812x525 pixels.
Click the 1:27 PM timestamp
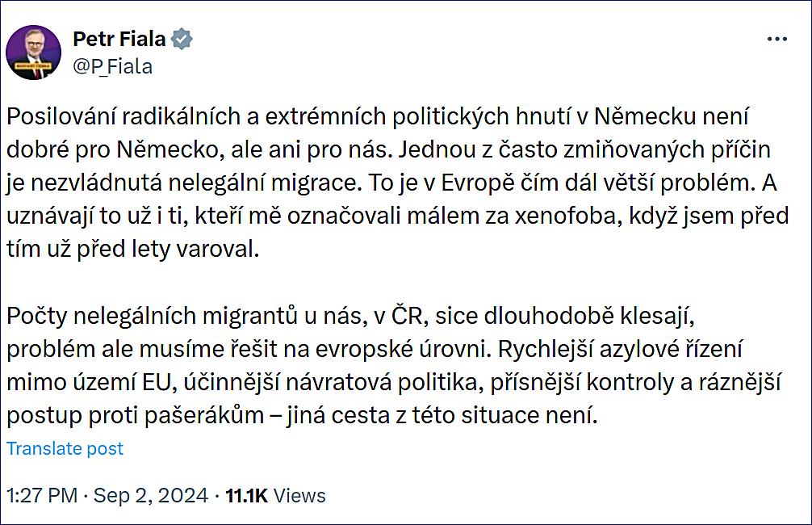(41, 495)
